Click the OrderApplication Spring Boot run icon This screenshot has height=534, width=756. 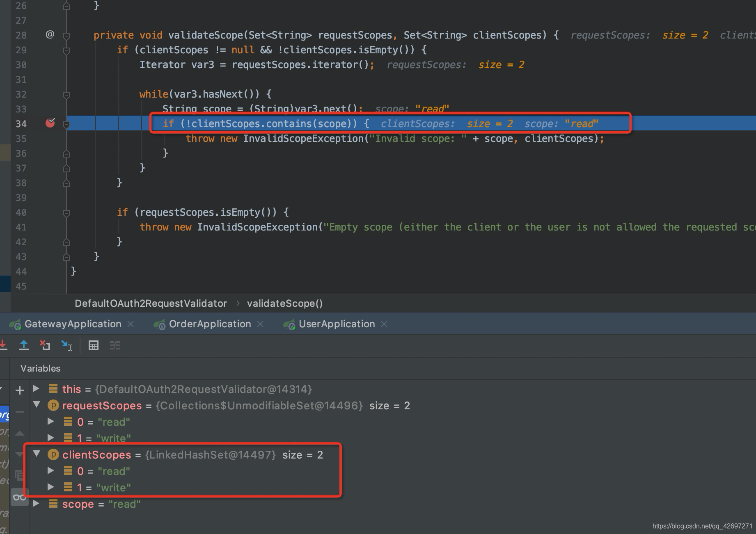coord(159,324)
